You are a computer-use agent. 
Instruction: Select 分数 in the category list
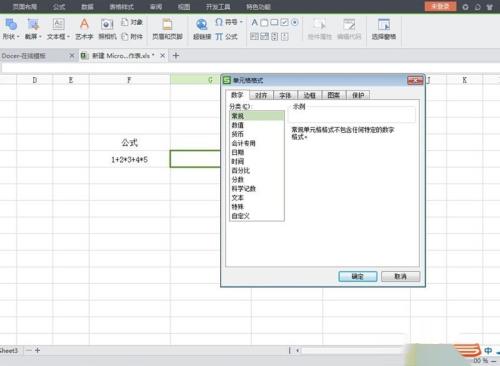pyautogui.click(x=257, y=179)
